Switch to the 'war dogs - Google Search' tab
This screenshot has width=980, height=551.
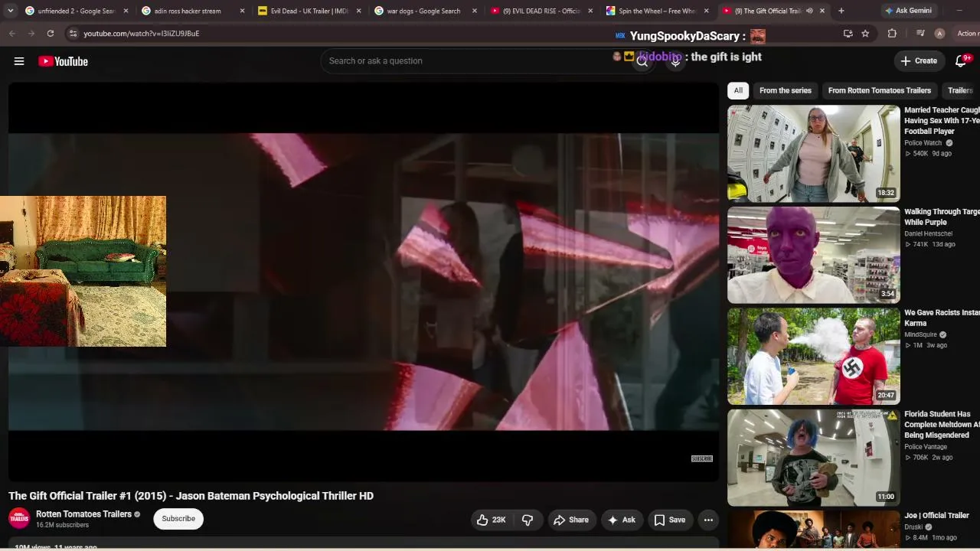click(424, 11)
